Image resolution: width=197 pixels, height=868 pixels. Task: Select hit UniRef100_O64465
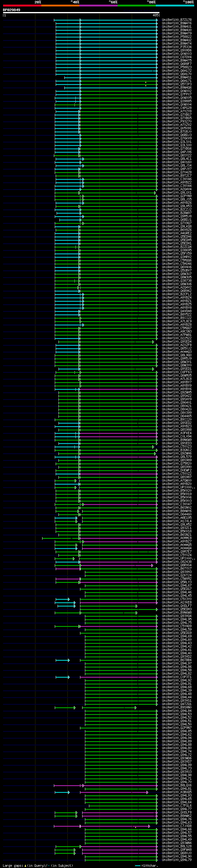point(177,416)
